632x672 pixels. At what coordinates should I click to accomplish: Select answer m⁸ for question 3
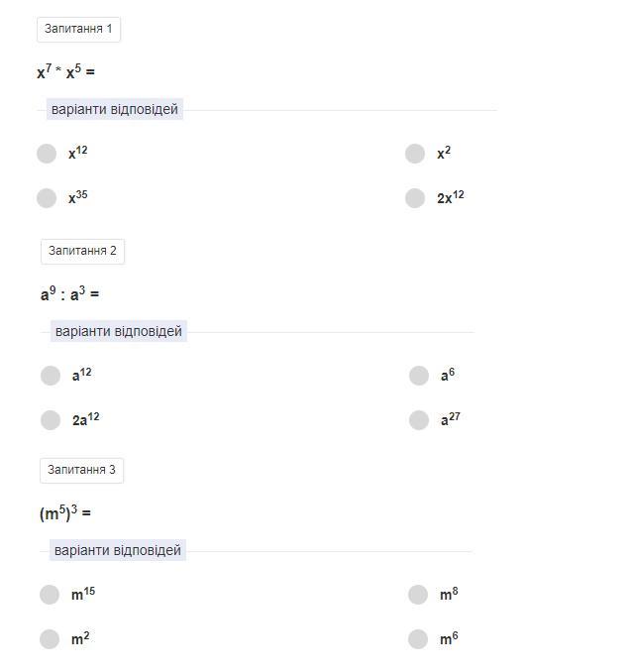[418, 595]
